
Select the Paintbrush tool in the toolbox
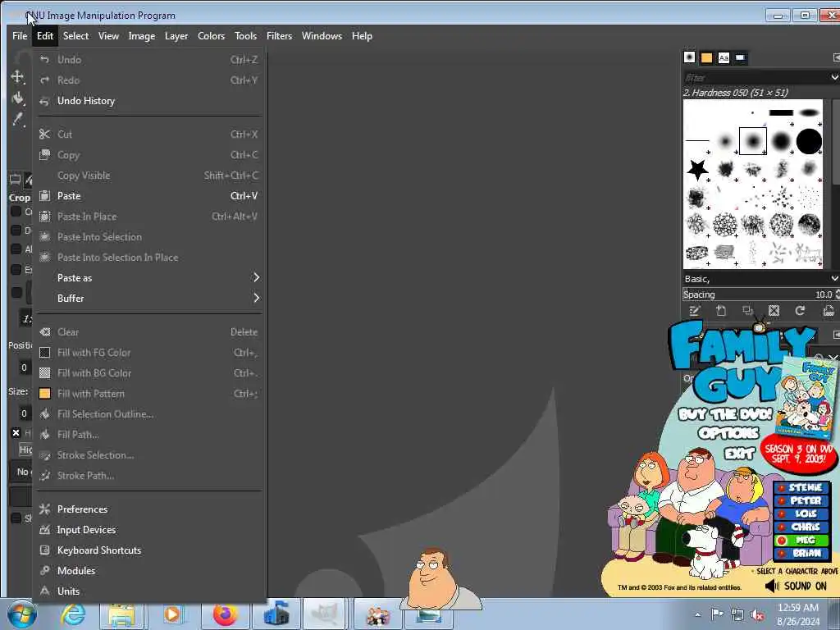18,119
